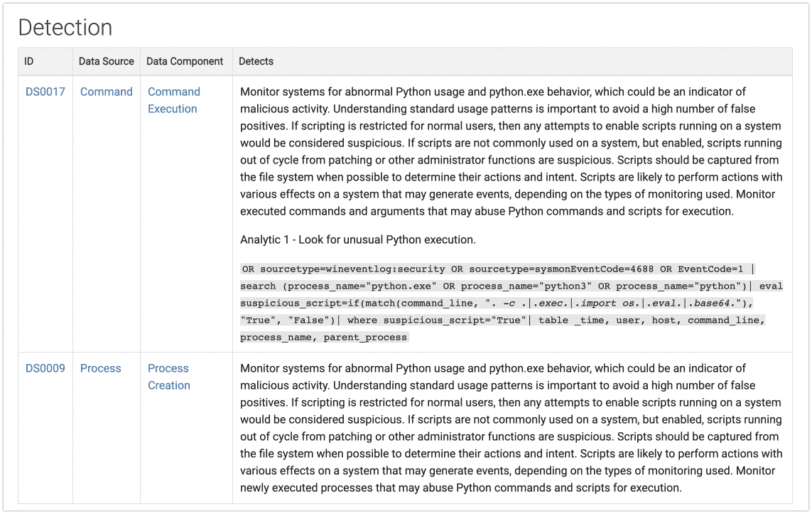
Task: Open the Command Execution data component link
Action: 173,100
